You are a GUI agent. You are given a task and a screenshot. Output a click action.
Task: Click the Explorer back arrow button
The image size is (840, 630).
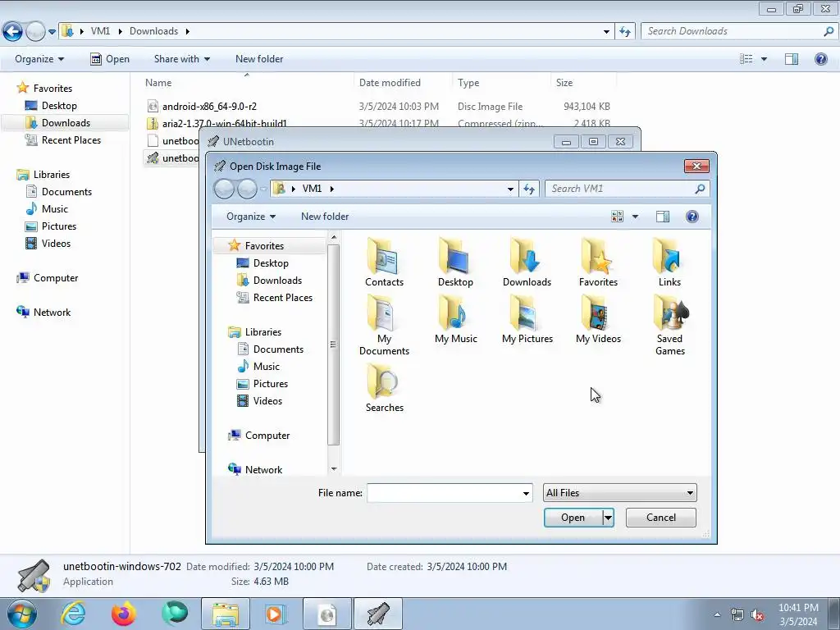pyautogui.click(x=12, y=31)
